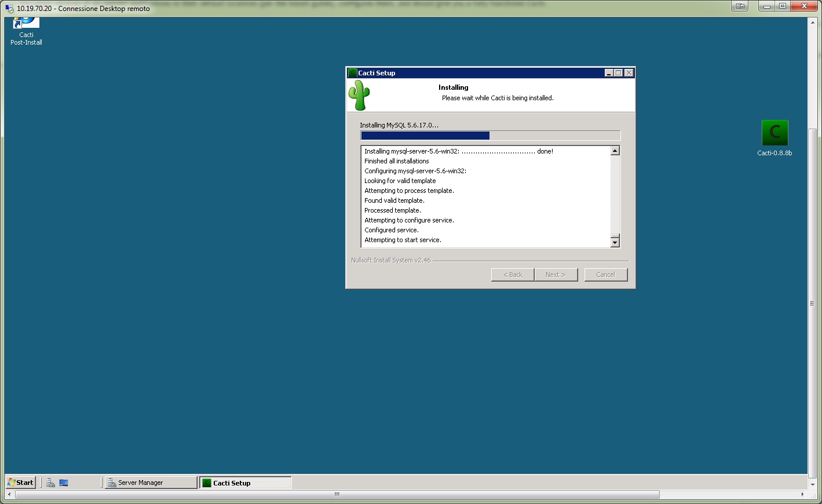Click the remote desktop vertical scrollbar thumb
The width and height of the screenshot is (822, 504).
812,304
